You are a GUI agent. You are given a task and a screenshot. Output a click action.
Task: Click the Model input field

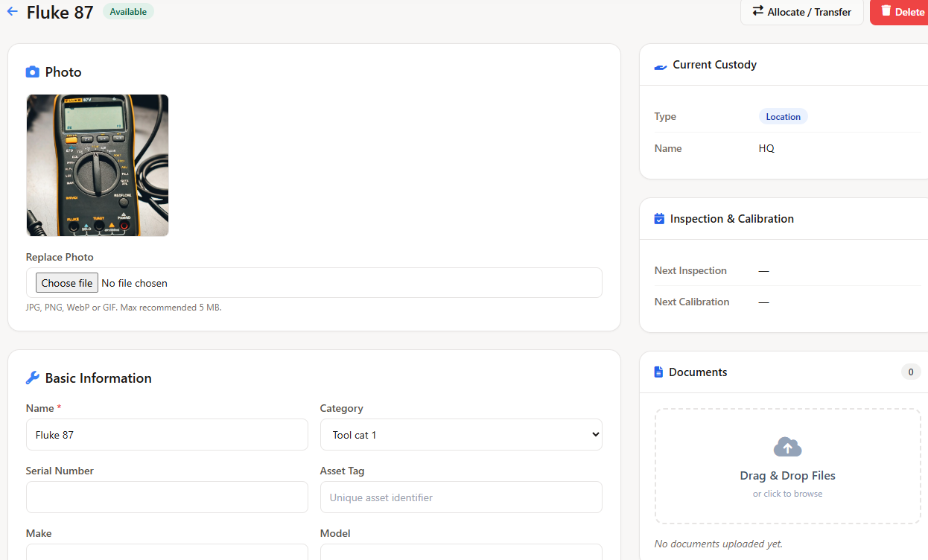pyautogui.click(x=461, y=552)
